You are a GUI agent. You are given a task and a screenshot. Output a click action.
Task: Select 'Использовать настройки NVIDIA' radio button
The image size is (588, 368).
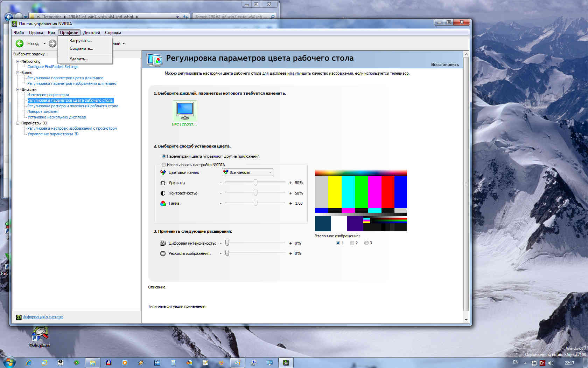(x=163, y=165)
